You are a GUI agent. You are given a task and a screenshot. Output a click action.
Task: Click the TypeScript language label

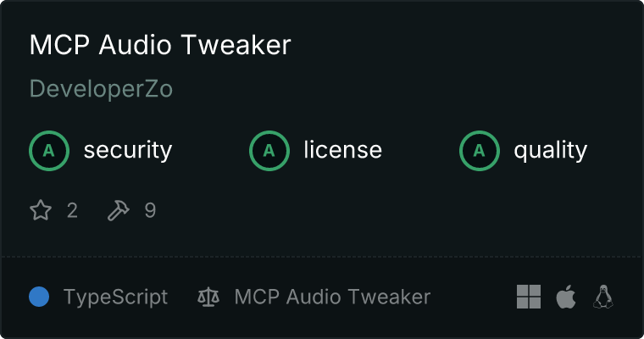115,297
